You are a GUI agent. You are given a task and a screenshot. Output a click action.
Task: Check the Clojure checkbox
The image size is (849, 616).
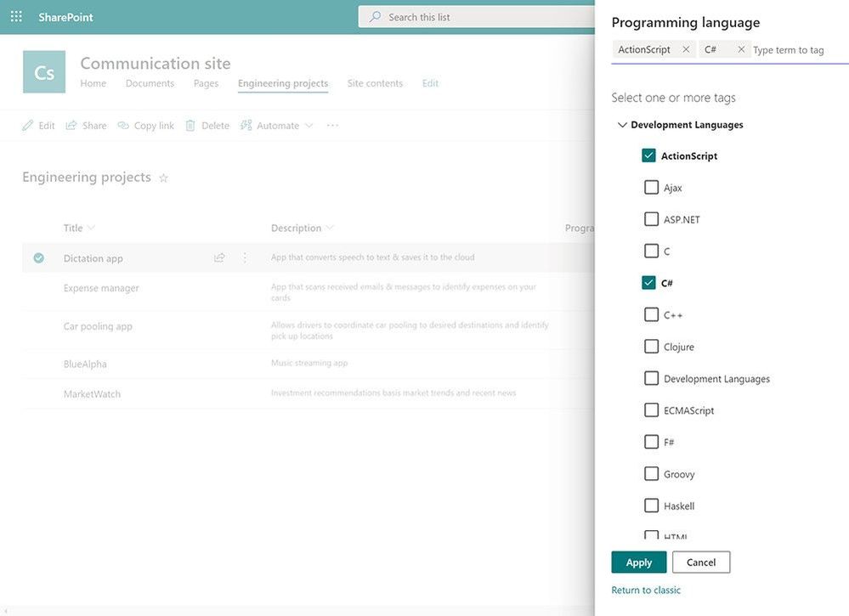(651, 347)
